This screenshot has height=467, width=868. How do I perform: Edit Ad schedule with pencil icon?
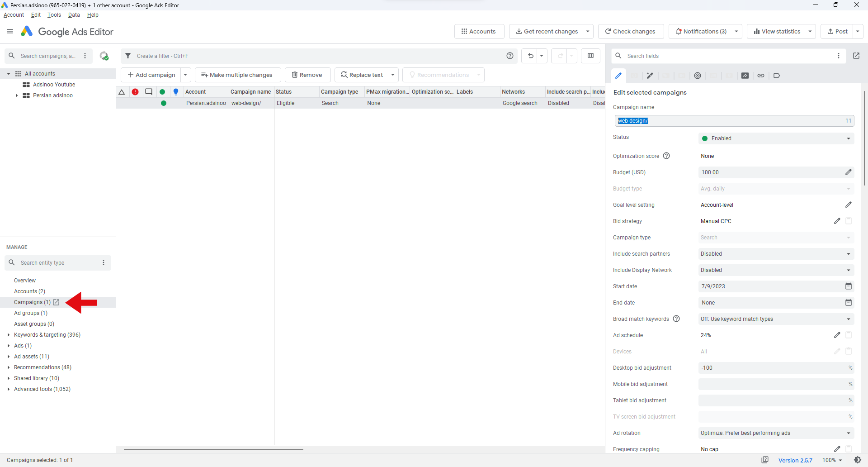[837, 335]
